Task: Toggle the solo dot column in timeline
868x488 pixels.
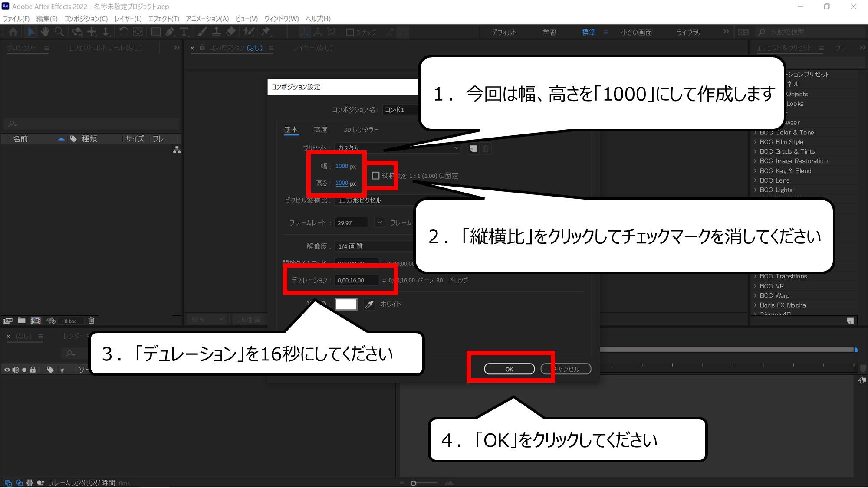Action: (x=24, y=370)
